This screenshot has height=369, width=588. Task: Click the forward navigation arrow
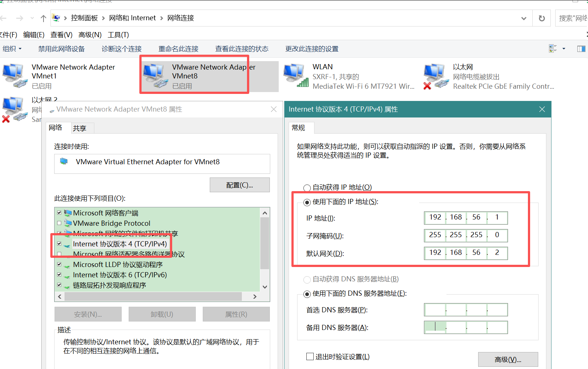coord(20,18)
